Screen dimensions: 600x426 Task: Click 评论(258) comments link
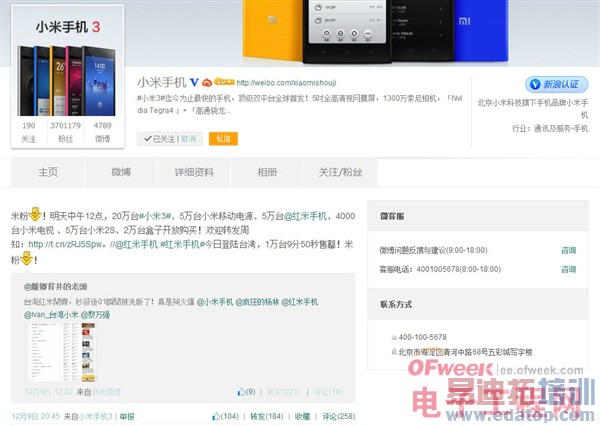338,416
